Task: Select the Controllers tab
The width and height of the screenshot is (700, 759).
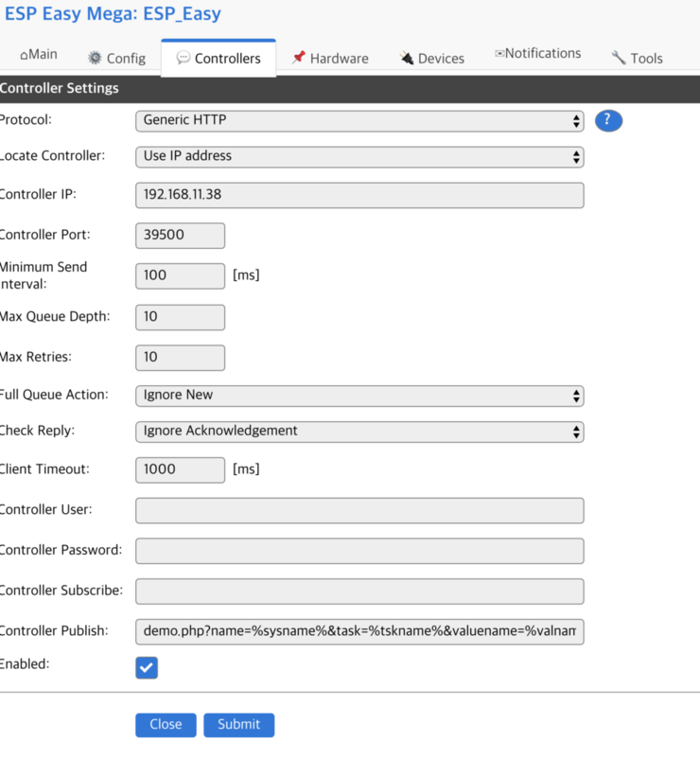Action: (219, 59)
